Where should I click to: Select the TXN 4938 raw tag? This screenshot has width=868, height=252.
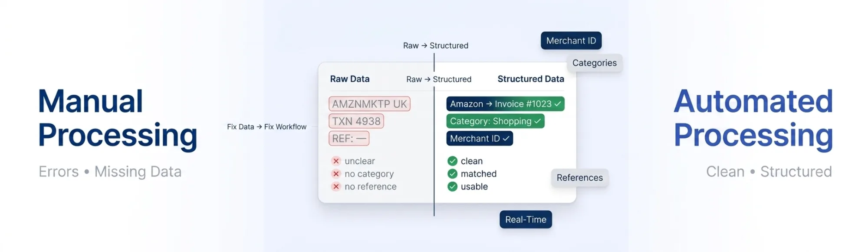(356, 121)
